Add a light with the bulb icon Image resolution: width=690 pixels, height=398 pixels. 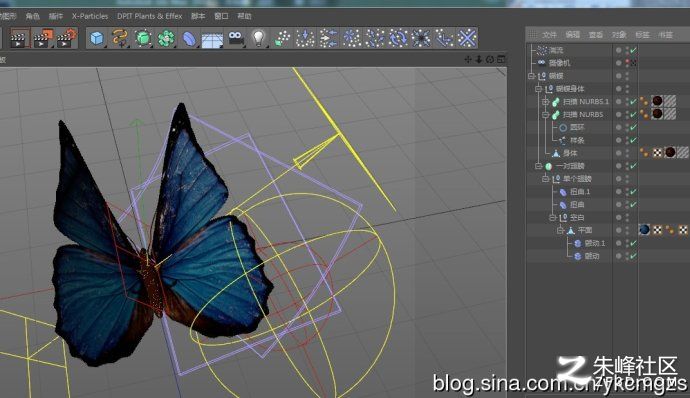[x=258, y=38]
